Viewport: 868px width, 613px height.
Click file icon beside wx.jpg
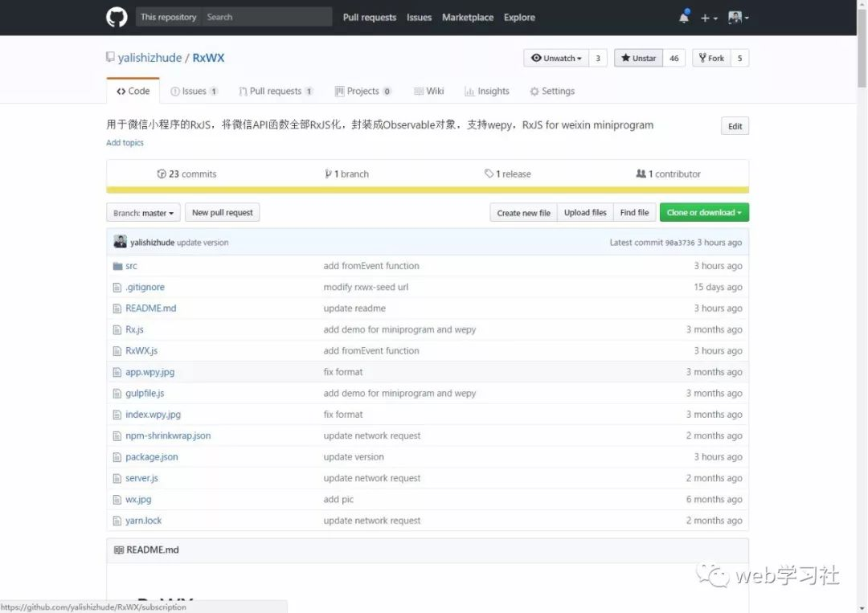click(x=117, y=500)
